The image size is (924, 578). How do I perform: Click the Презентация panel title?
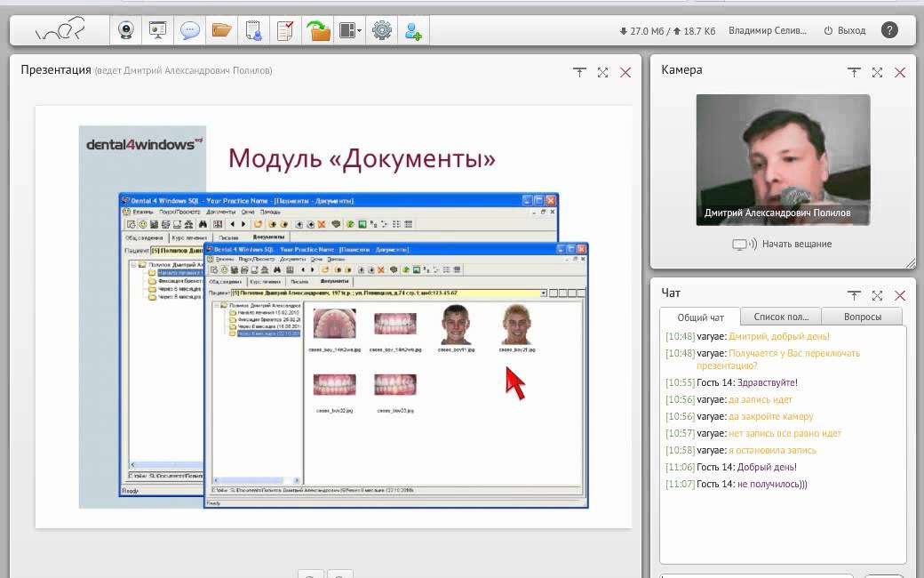pyautogui.click(x=56, y=69)
